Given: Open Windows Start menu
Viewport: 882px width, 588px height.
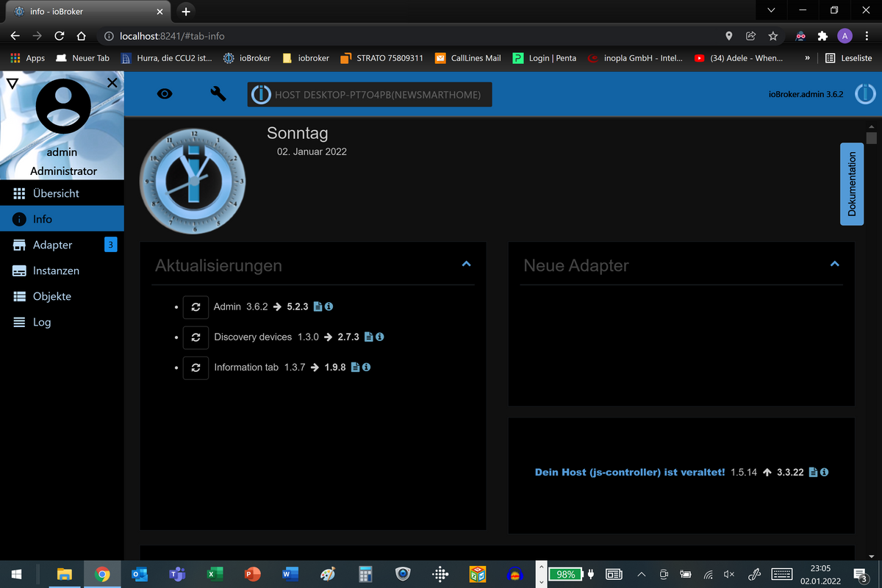Looking at the screenshot, I should coord(16,574).
